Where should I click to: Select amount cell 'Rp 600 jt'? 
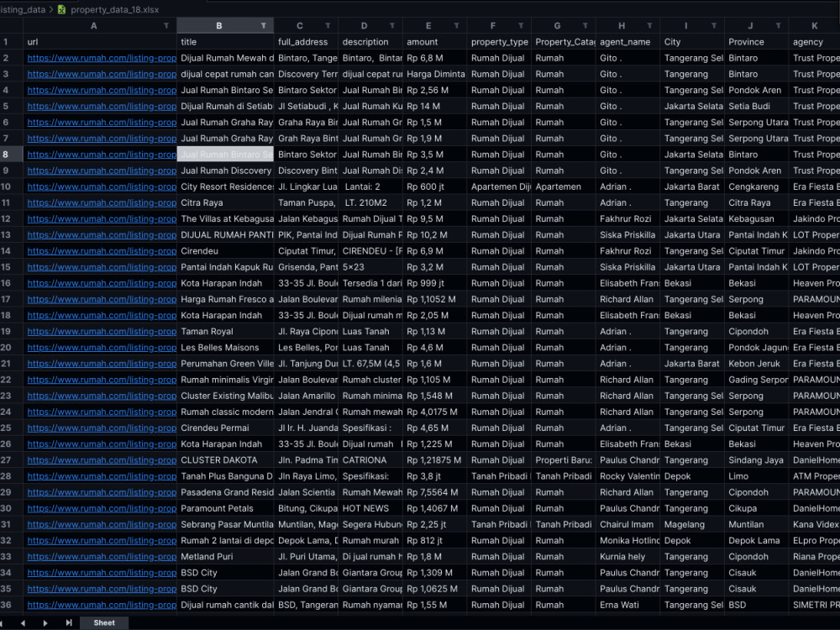(x=434, y=186)
